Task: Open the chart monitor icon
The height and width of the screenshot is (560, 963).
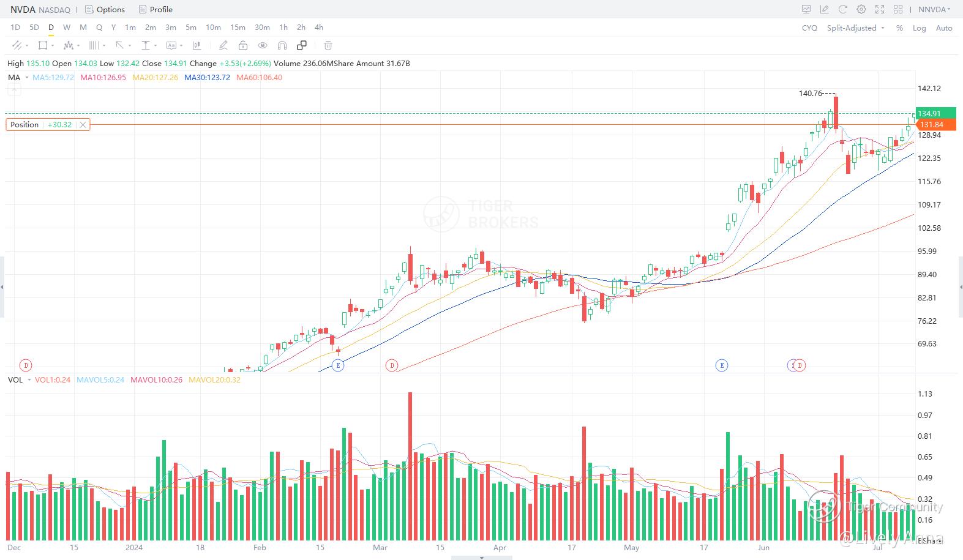Action: point(806,9)
